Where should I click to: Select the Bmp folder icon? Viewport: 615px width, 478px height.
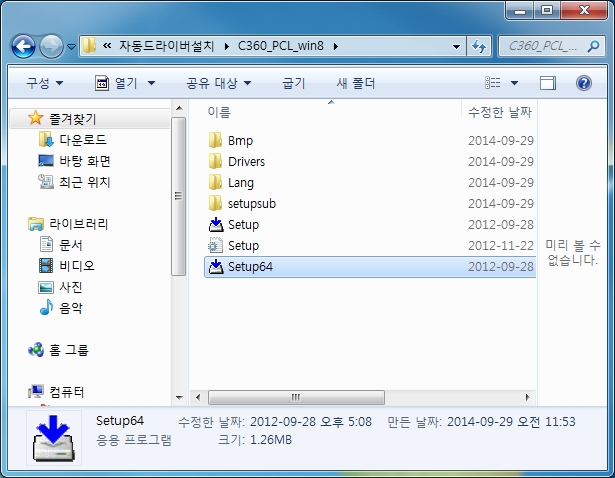215,141
